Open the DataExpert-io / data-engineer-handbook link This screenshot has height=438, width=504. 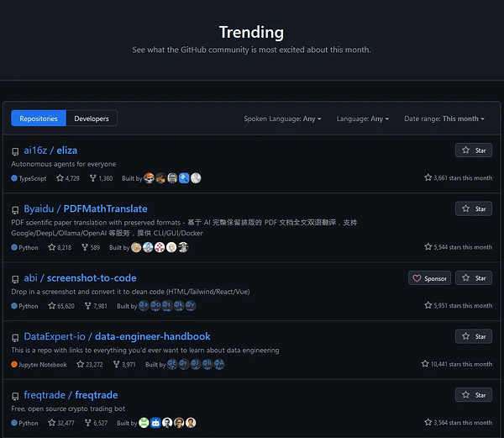point(117,336)
